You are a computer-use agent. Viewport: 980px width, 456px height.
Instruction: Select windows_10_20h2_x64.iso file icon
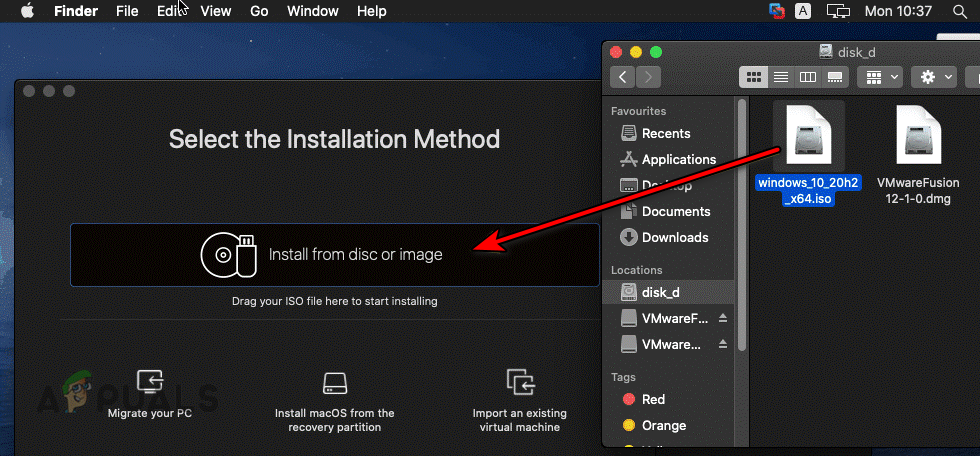coord(809,135)
